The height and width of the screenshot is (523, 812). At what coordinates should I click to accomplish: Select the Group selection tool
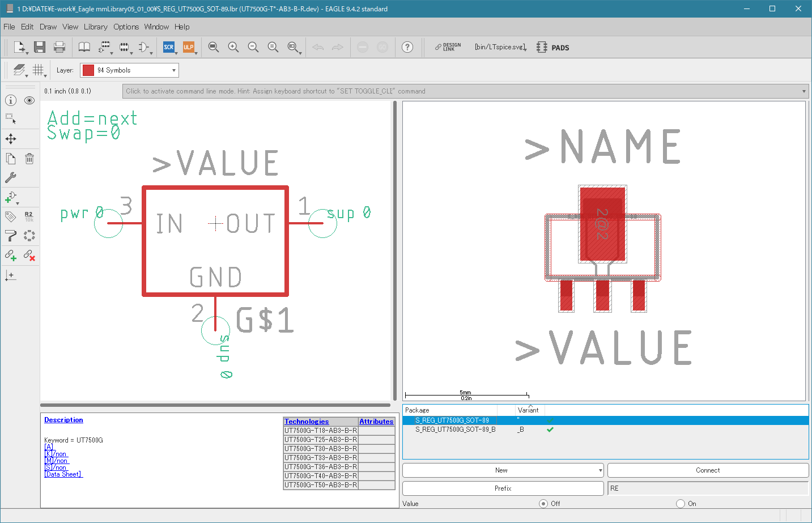11,119
